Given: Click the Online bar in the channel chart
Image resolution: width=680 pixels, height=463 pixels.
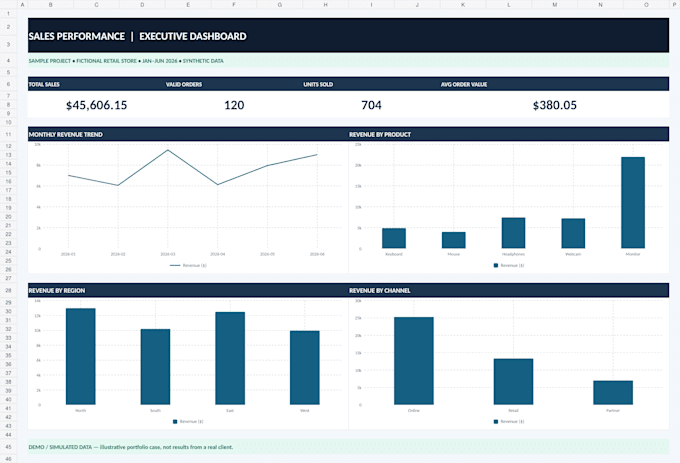Looking at the screenshot, I should pos(414,361).
